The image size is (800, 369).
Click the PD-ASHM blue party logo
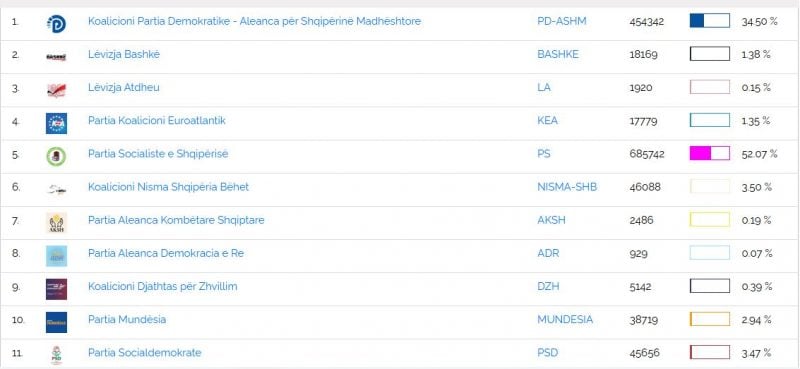pos(56,23)
